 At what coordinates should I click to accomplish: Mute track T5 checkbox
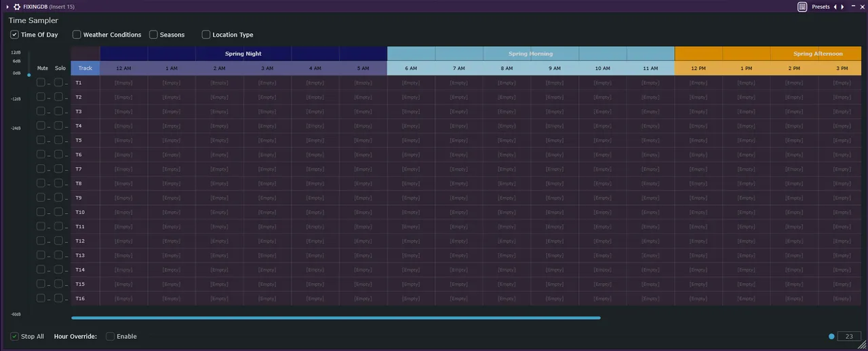(x=41, y=140)
